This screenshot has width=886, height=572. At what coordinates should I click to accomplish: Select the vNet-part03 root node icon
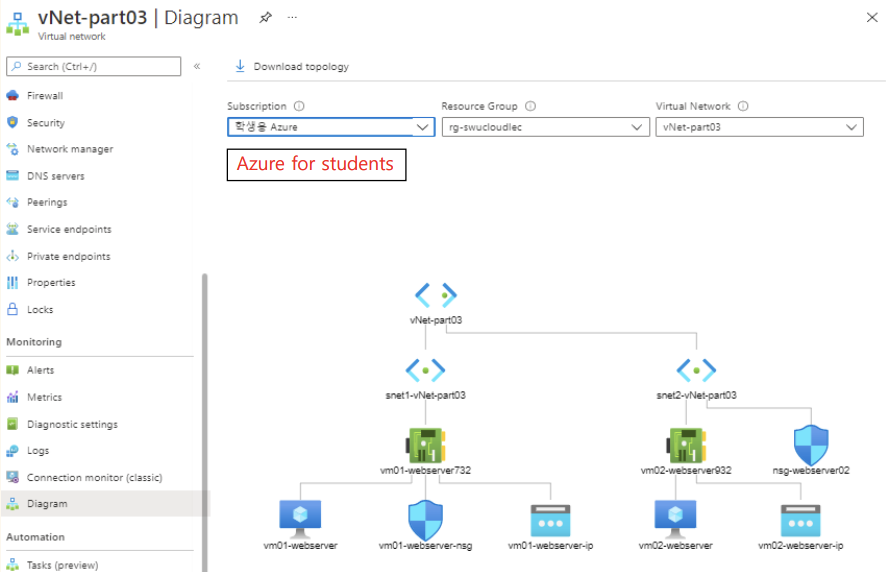coord(436,295)
